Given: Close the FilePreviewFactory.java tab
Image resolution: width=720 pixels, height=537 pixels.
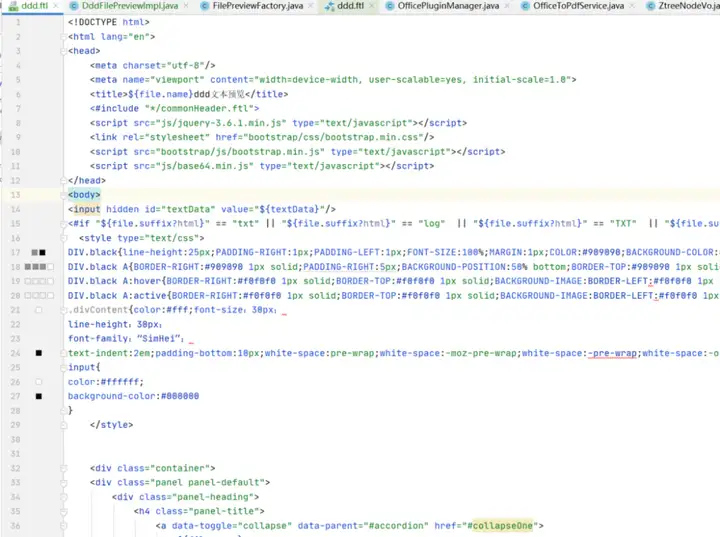Looking at the screenshot, I should [x=311, y=6].
